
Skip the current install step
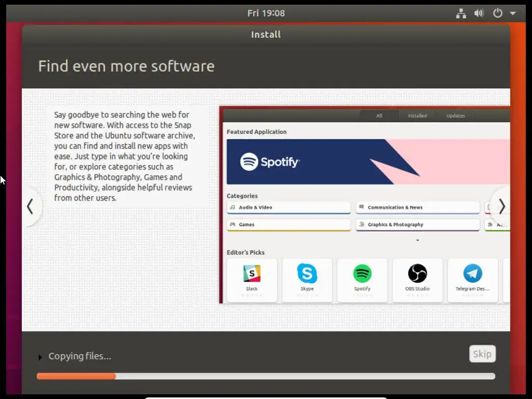point(482,354)
